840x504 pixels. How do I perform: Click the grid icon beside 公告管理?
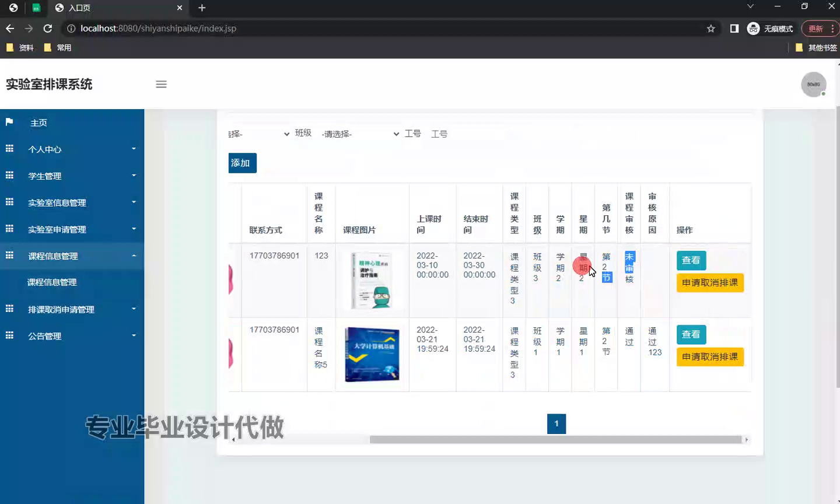coord(9,335)
